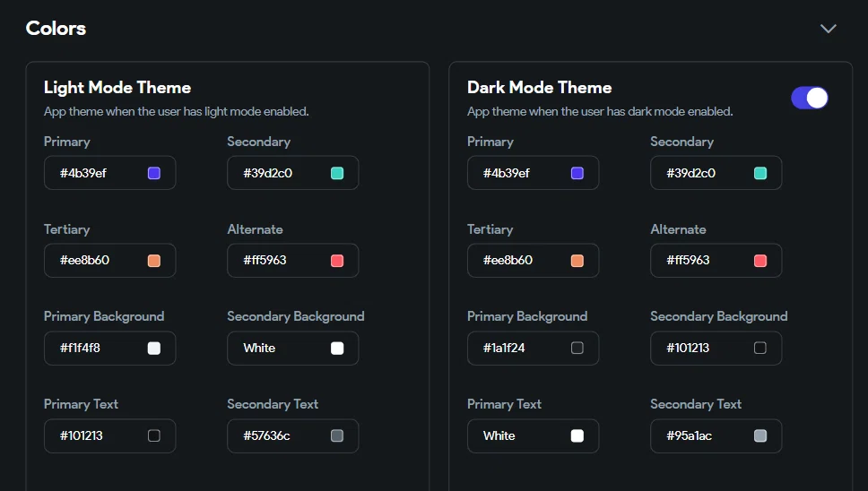Click Light Mode Primary Text swatch

coord(154,435)
